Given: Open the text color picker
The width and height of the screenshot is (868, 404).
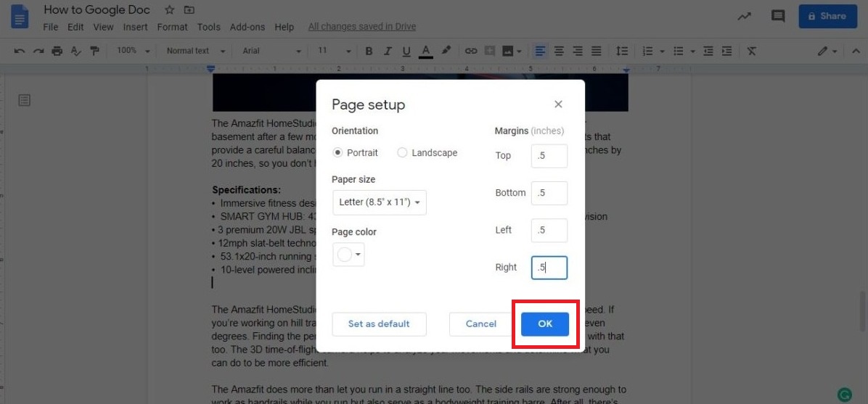Looking at the screenshot, I should coord(425,51).
